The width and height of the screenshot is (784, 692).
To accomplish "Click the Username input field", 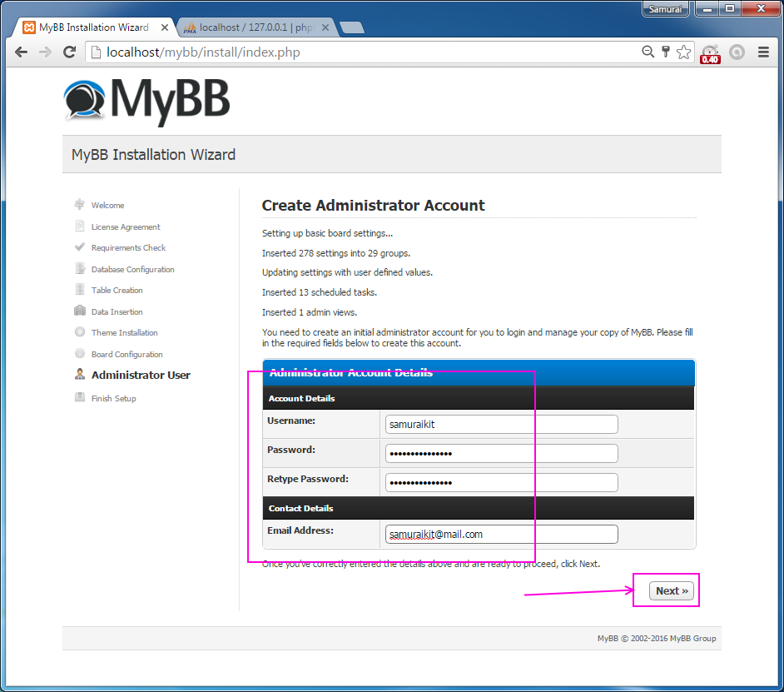I will coord(502,425).
